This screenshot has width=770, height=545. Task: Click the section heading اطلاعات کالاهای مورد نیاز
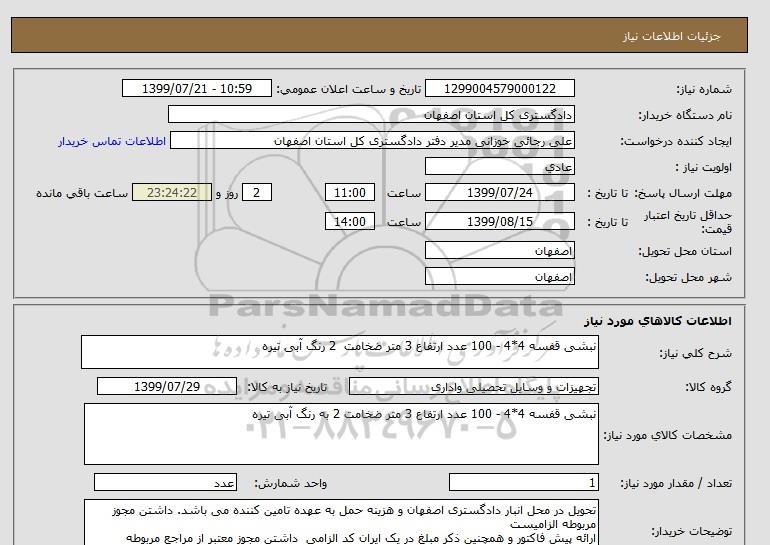658,321
